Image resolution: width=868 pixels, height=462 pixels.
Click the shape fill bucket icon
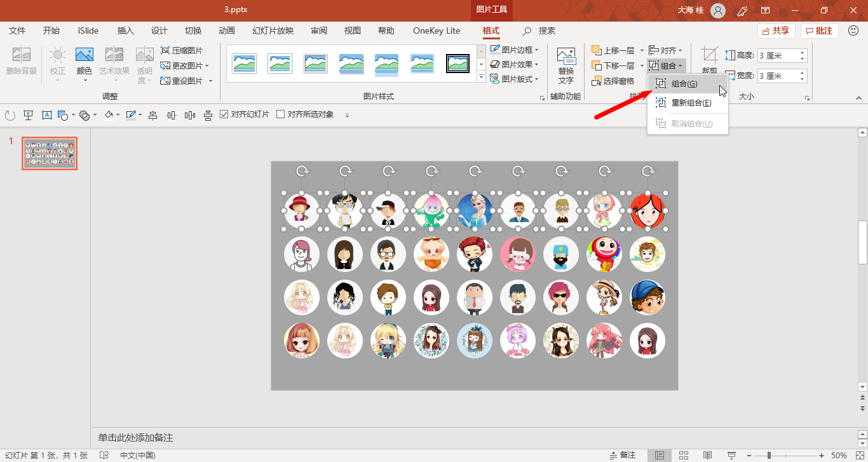pyautogui.click(x=109, y=115)
